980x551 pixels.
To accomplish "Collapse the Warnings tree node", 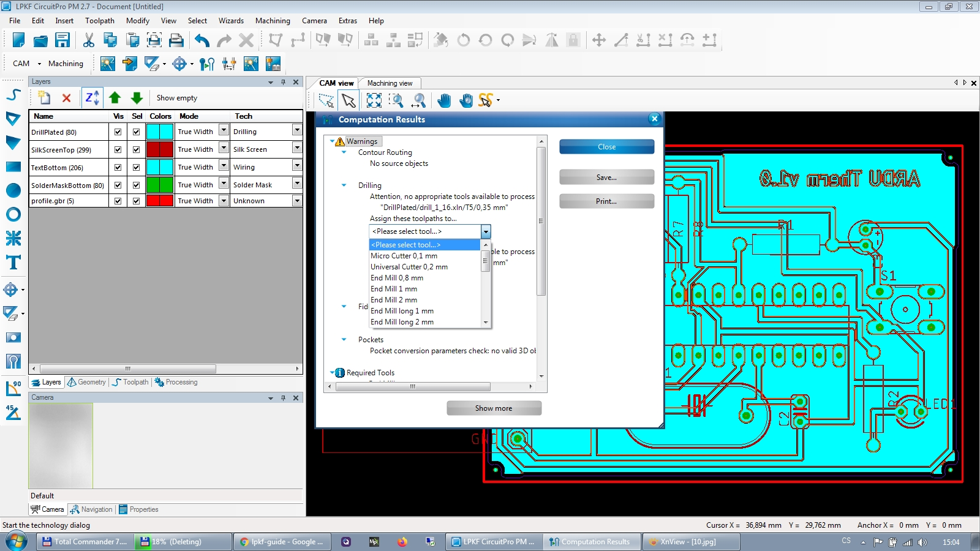I will click(332, 141).
